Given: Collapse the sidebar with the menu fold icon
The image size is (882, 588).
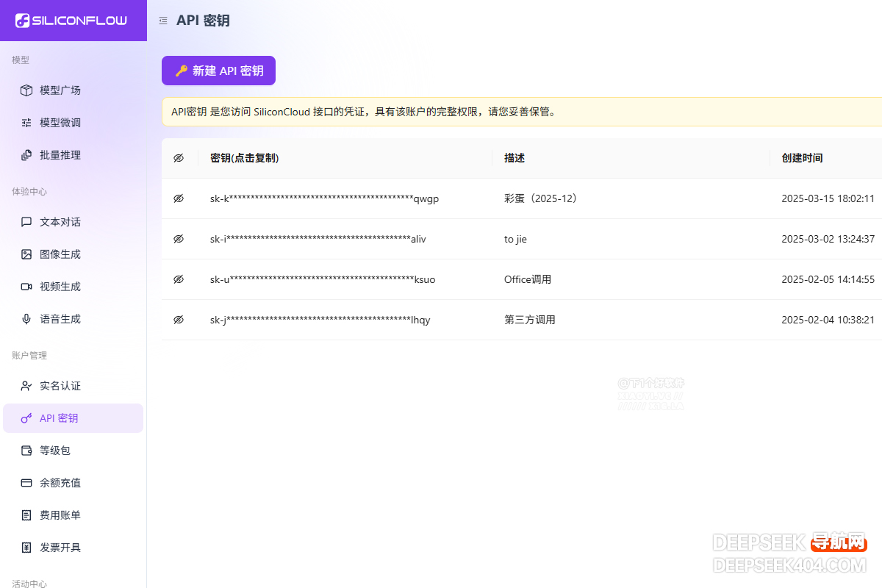Looking at the screenshot, I should (x=163, y=21).
